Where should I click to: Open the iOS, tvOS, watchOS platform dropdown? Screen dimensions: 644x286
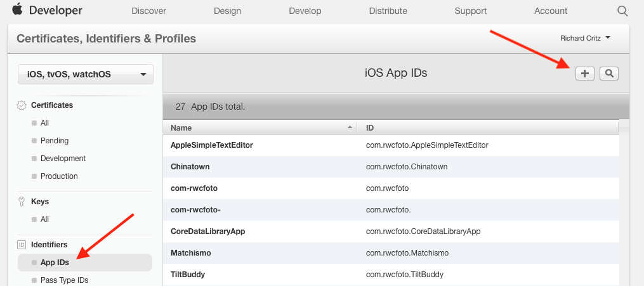pyautogui.click(x=86, y=74)
